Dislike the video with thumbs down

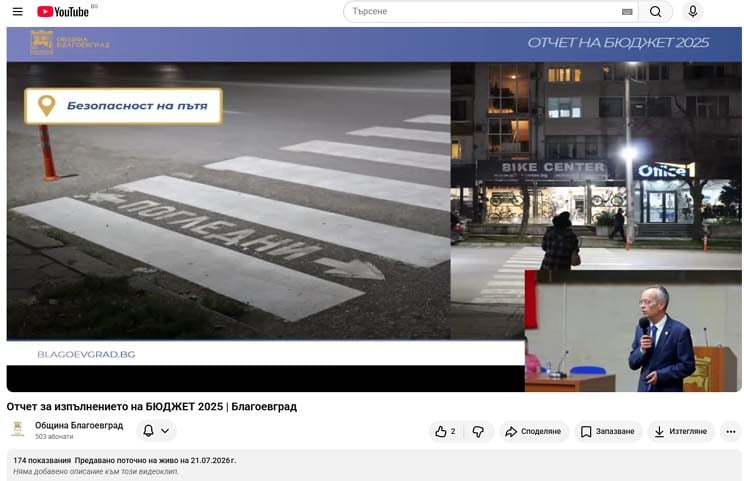[478, 431]
